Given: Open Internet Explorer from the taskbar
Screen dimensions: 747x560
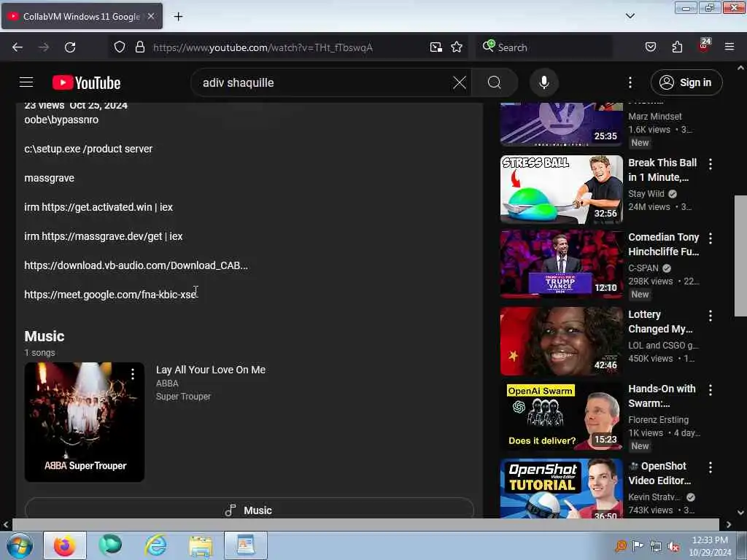Looking at the screenshot, I should [156, 545].
